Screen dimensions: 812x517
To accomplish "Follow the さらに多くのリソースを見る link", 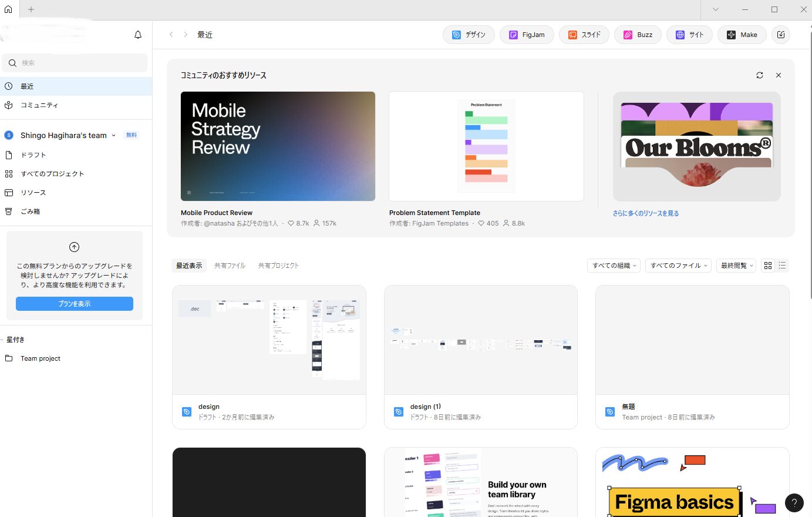I will click(x=645, y=213).
